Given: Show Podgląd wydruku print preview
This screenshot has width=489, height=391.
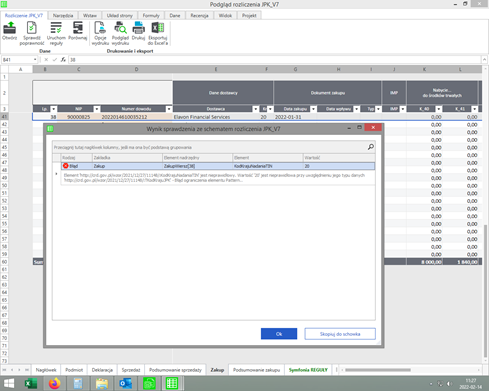Looking at the screenshot, I should point(120,29).
